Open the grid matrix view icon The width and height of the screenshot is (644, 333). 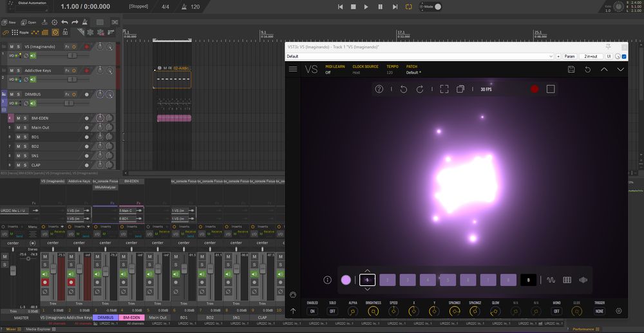[x=567, y=280]
